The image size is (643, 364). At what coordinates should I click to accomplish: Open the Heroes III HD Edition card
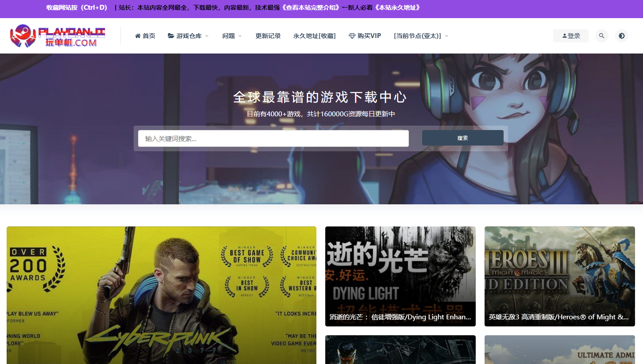pyautogui.click(x=560, y=276)
